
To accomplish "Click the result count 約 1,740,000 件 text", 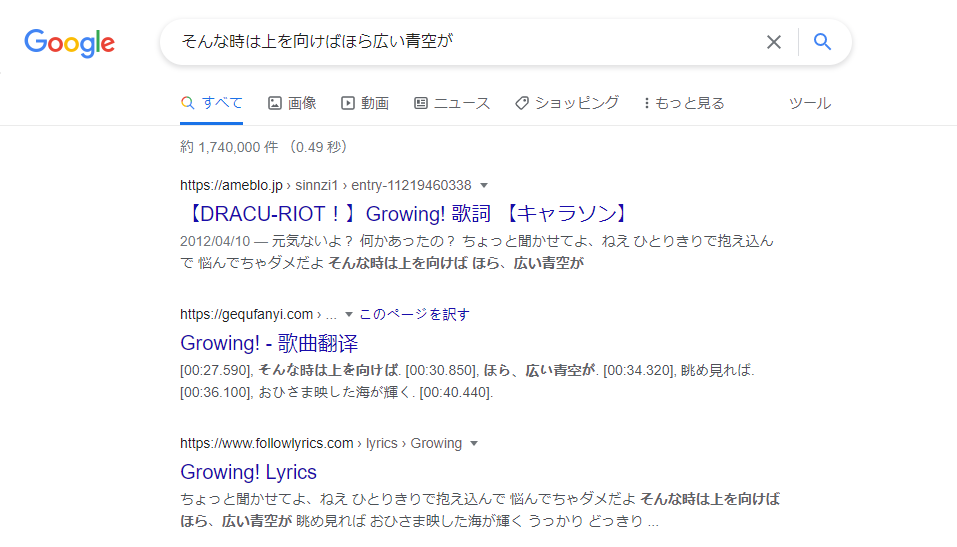I will (229, 147).
